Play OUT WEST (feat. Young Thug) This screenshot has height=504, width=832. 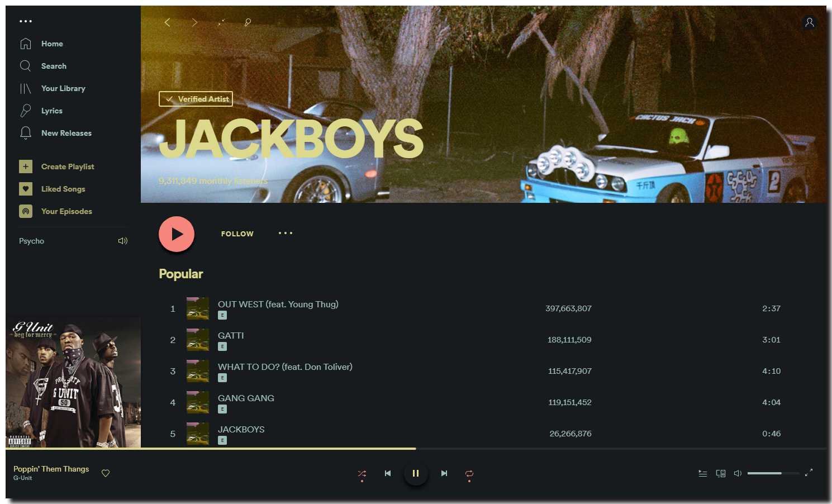pos(278,304)
